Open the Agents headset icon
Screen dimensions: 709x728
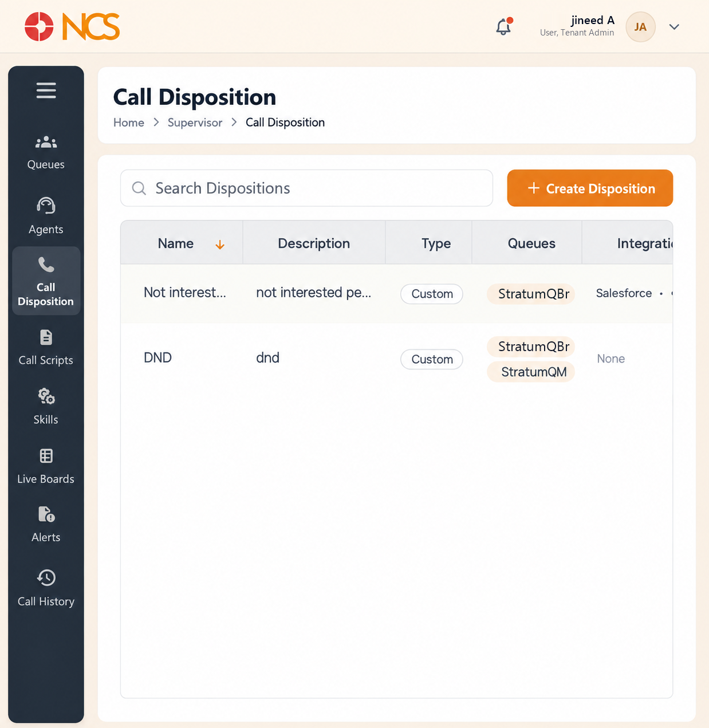46,205
